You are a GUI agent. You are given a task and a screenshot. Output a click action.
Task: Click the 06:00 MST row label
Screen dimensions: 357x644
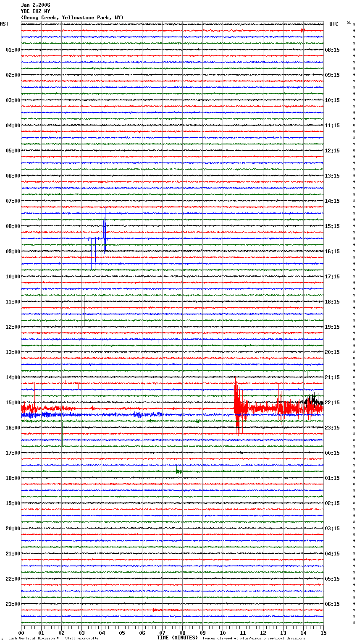tap(13, 176)
